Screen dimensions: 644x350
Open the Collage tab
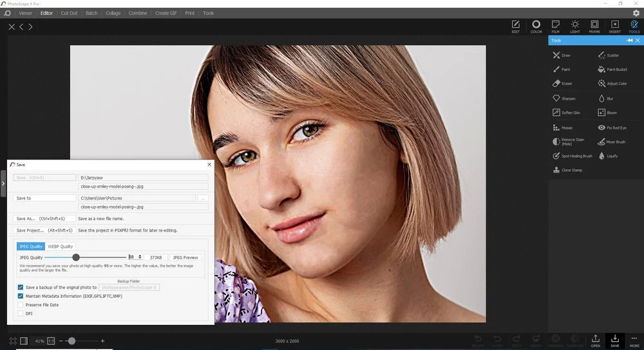113,13
